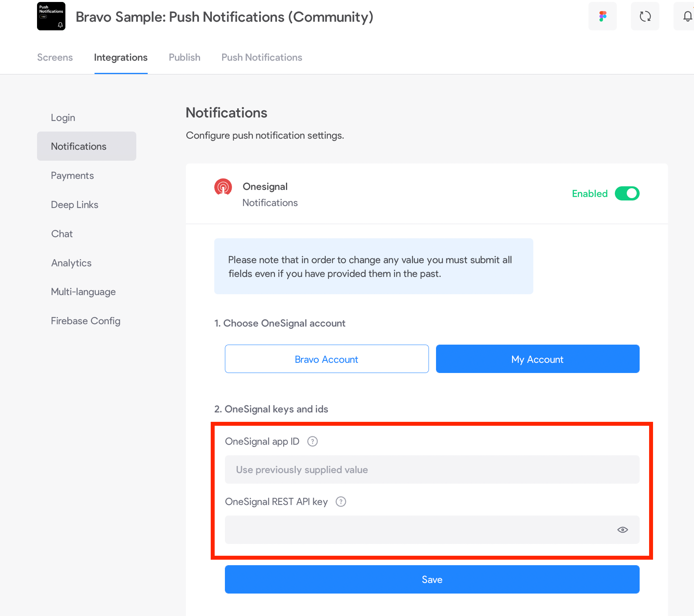Image resolution: width=694 pixels, height=616 pixels.
Task: Click the green "Enabled" label
Action: click(x=590, y=193)
